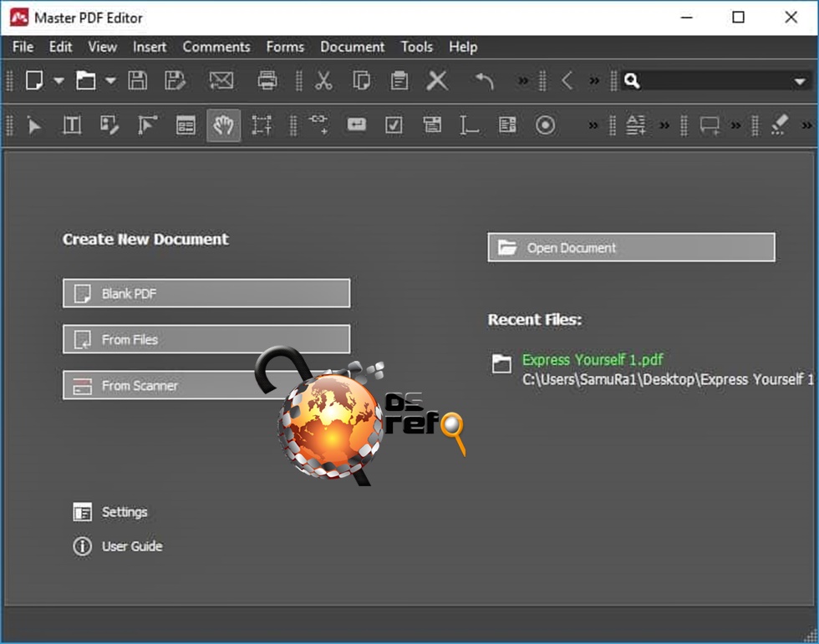Click the From Files button
819x644 pixels.
tap(206, 339)
